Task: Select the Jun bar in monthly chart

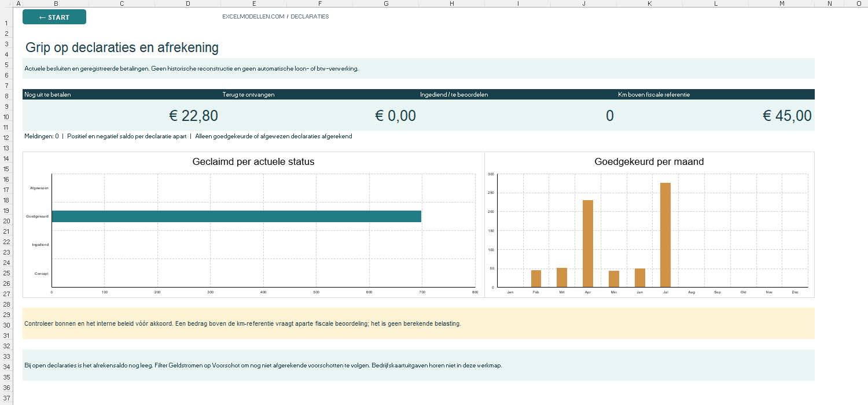Action: pyautogui.click(x=639, y=278)
